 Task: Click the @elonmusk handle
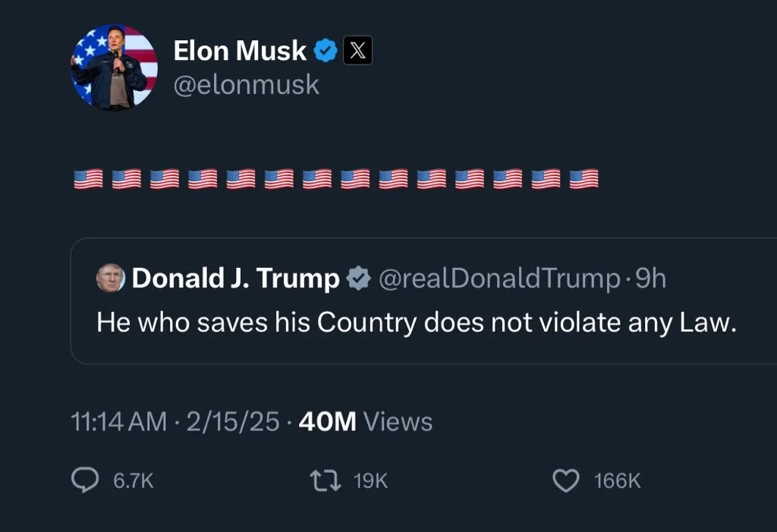(246, 84)
